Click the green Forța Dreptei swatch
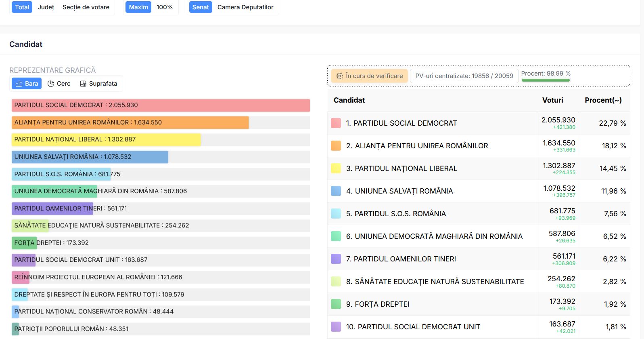Image resolution: width=644 pixels, height=339 pixels. tap(336, 304)
